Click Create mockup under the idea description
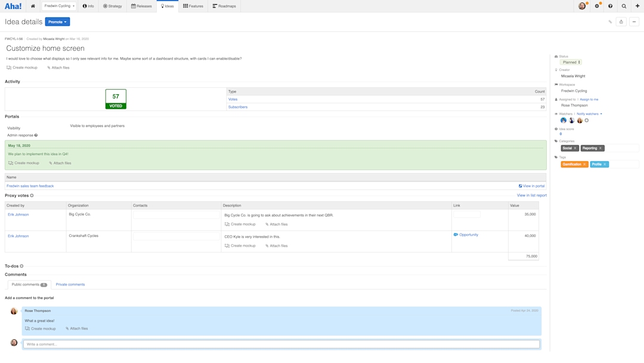This screenshot has height=363, width=644. point(21,67)
